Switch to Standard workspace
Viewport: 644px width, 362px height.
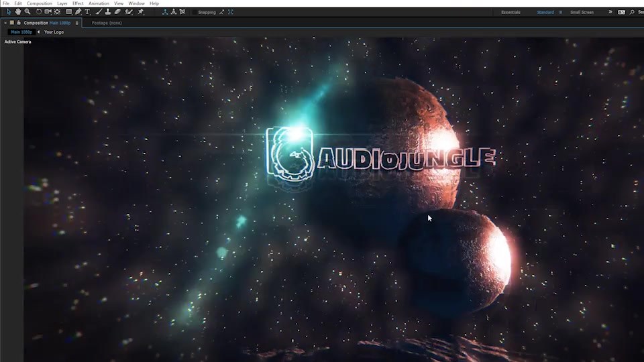545,12
